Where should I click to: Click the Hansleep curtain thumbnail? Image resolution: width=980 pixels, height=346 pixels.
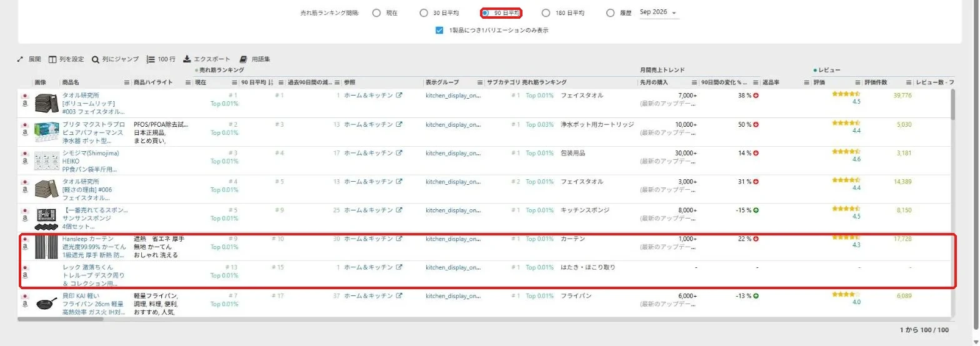(x=46, y=247)
